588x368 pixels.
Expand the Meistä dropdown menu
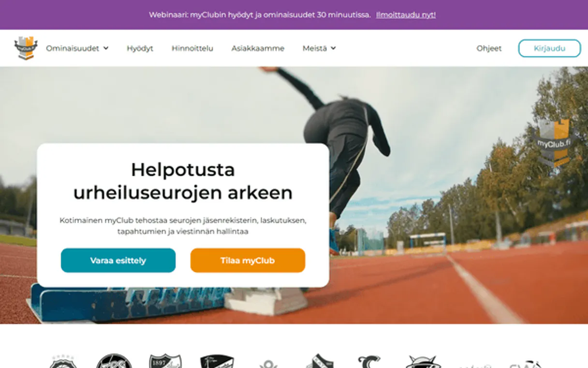pos(319,48)
